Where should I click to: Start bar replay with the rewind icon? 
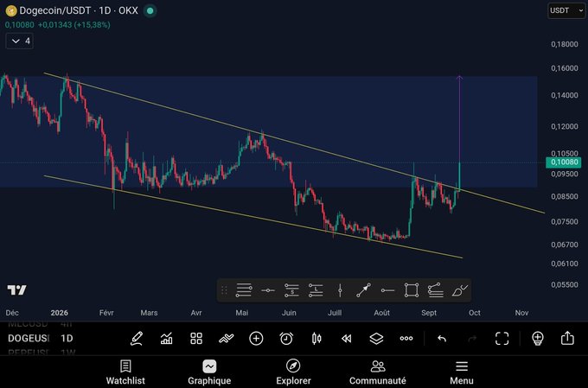point(347,339)
